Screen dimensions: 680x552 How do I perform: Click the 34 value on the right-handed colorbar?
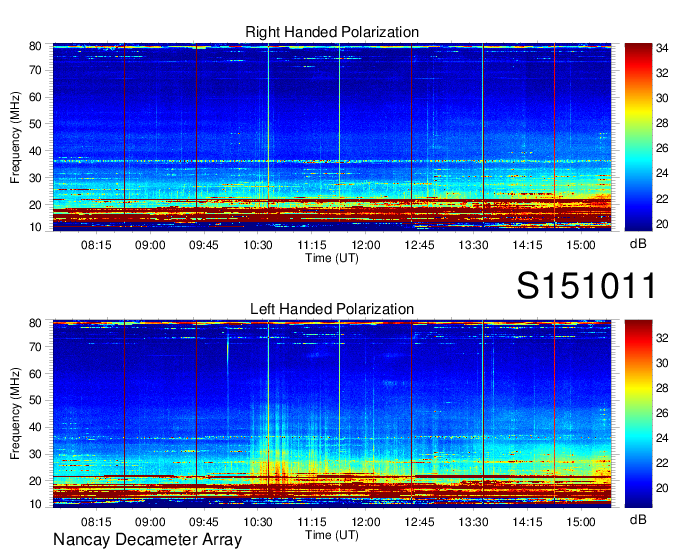[662, 48]
